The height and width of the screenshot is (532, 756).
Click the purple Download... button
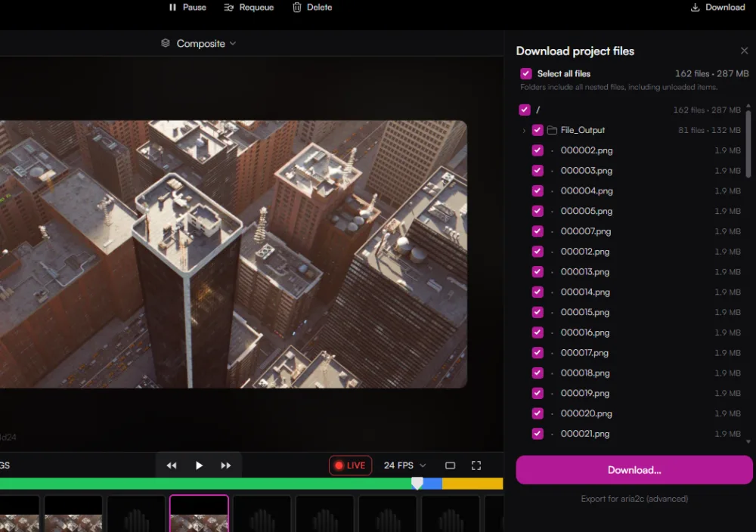pyautogui.click(x=634, y=470)
